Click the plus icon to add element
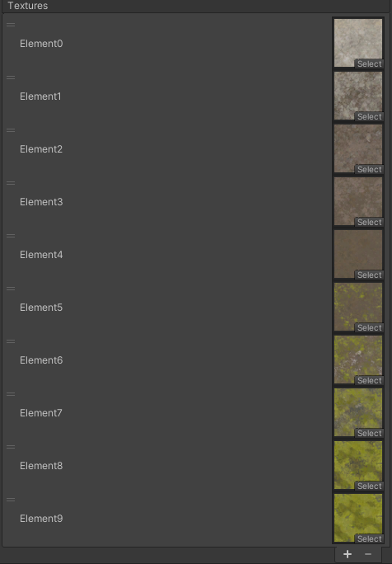This screenshot has height=564, width=392. click(x=347, y=554)
